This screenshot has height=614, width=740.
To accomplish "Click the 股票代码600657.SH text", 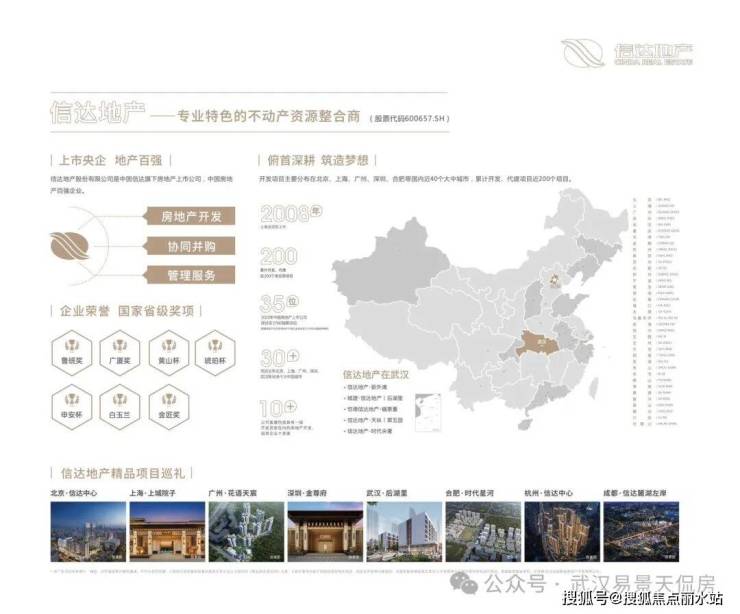I will [x=409, y=118].
